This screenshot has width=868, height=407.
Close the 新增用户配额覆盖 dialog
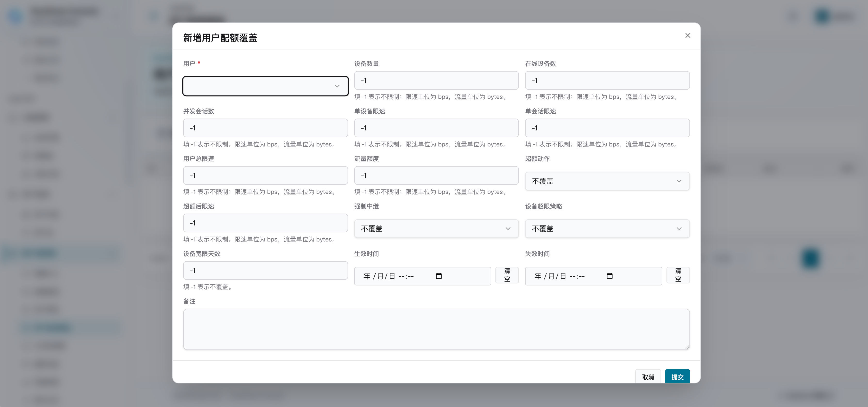point(688,35)
